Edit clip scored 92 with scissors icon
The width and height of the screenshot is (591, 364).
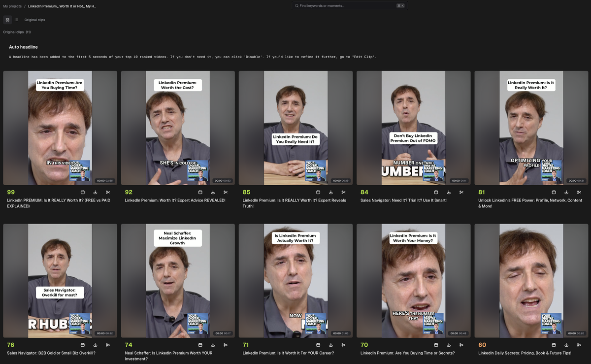click(x=226, y=192)
